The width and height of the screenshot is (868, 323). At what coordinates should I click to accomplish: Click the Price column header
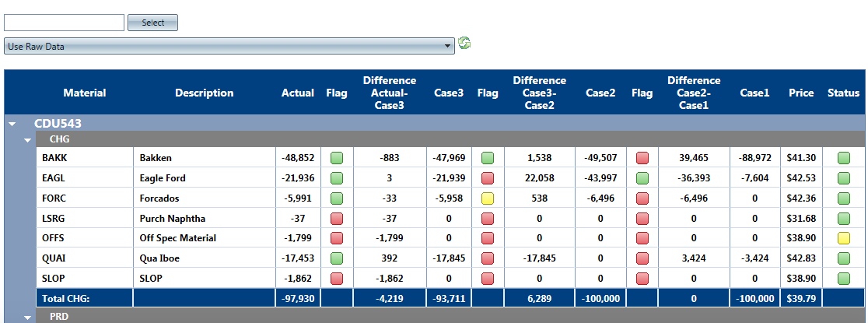(x=801, y=93)
